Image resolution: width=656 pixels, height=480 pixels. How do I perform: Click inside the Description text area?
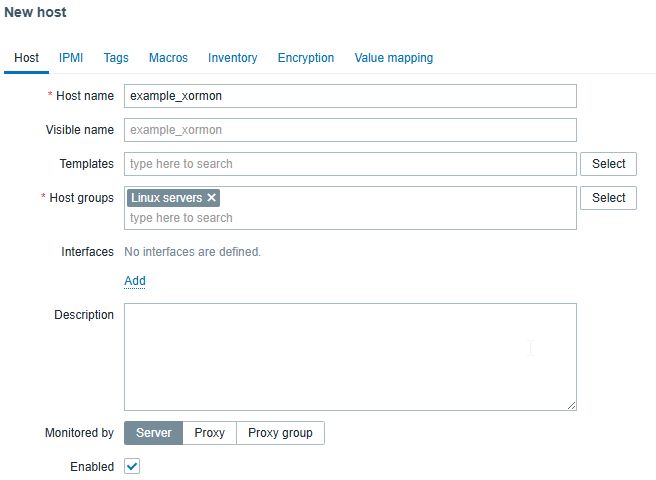point(350,357)
